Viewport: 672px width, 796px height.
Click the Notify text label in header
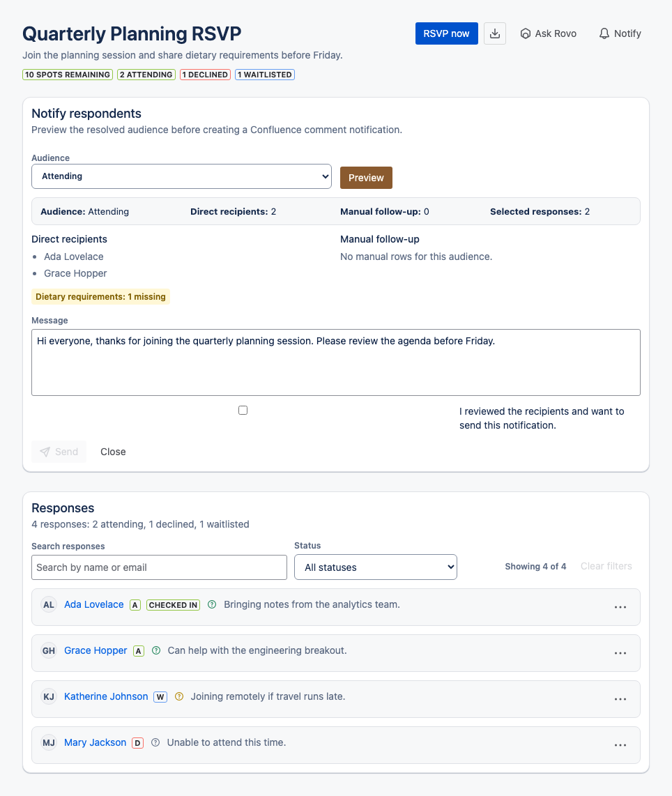tap(627, 33)
